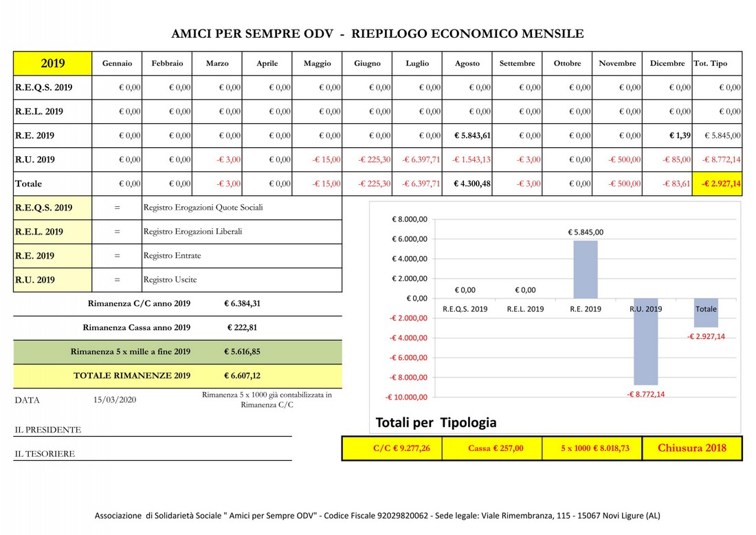The width and height of the screenshot is (756, 535).
Task: Click the Maggio column header
Action: (318, 63)
